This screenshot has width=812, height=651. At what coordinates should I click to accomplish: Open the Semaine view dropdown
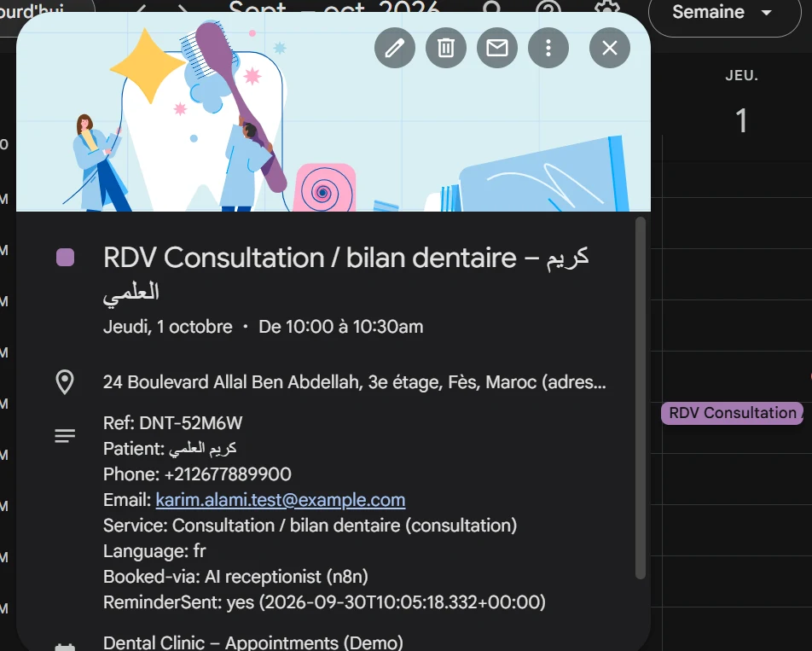pos(724,13)
